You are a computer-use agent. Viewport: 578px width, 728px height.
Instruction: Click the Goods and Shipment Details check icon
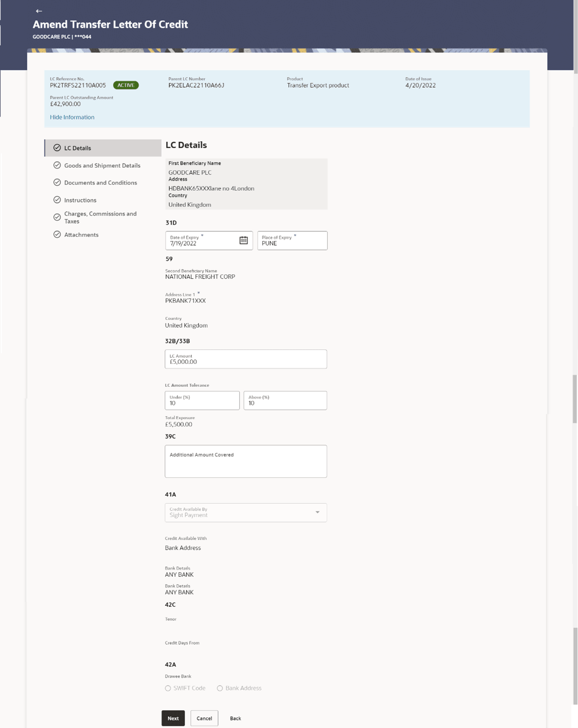click(x=57, y=165)
